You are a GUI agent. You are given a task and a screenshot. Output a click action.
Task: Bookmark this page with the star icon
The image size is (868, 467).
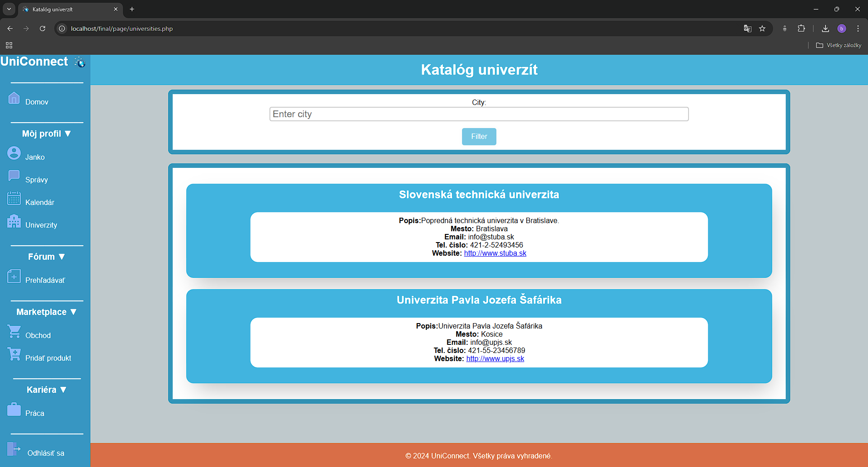click(x=762, y=29)
